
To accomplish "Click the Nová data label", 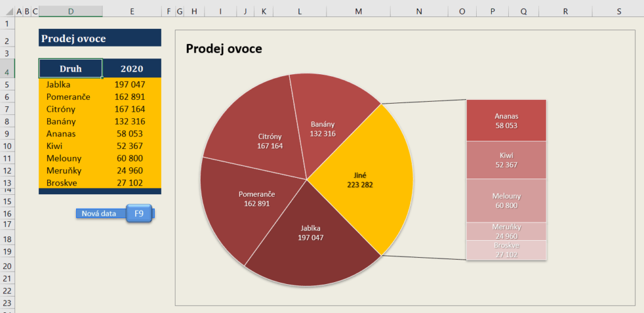I will tap(99, 214).
